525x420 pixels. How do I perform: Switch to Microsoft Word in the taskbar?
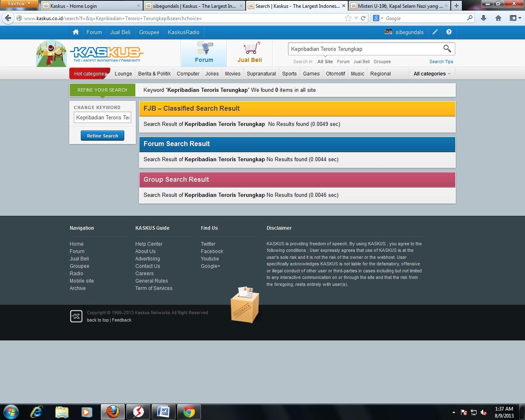point(163,411)
